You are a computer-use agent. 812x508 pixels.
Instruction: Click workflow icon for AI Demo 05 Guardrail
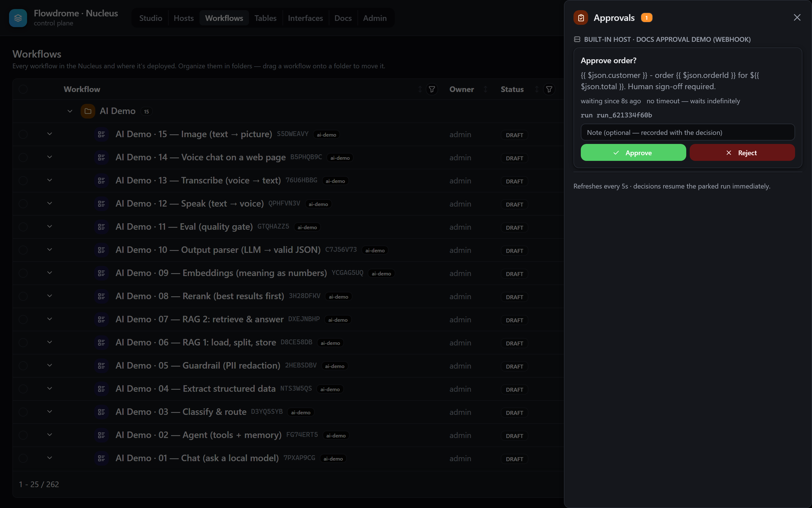pos(101,366)
